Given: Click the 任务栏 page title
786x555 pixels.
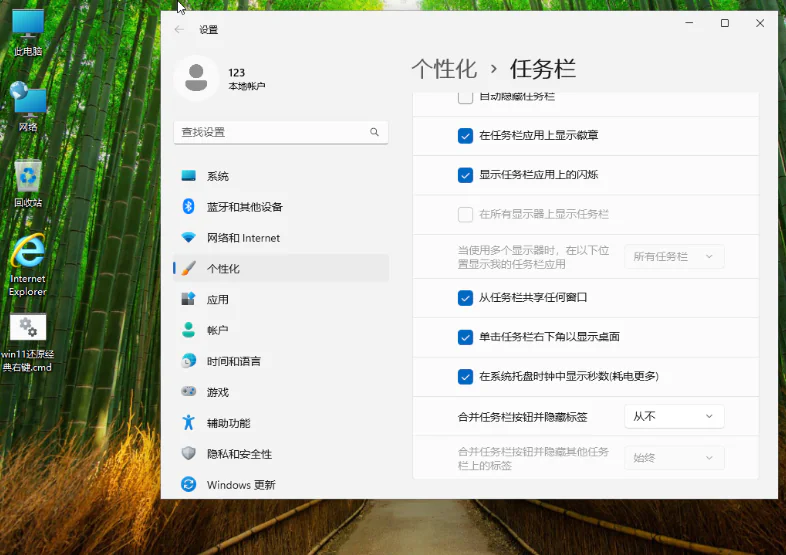Looking at the screenshot, I should click(x=543, y=69).
